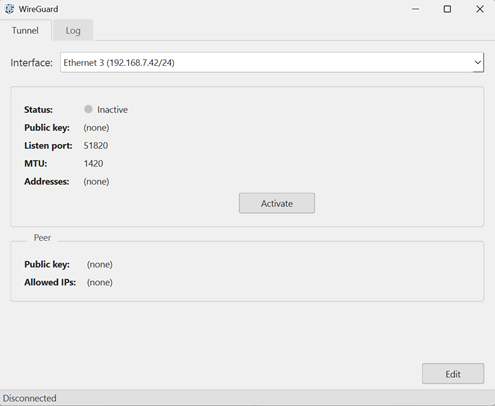Click the interface Public key (none) value
Screen dimensions: 495x406
[96, 128]
